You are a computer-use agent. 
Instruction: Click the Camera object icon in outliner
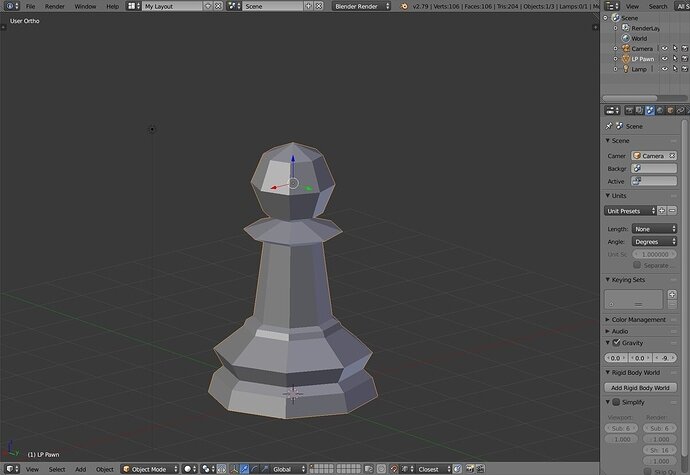click(626, 48)
